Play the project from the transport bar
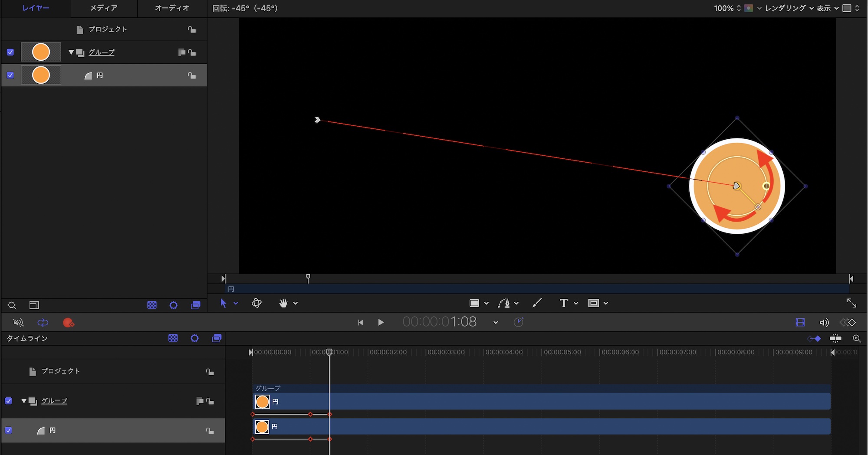Viewport: 868px width, 455px height. pos(381,322)
